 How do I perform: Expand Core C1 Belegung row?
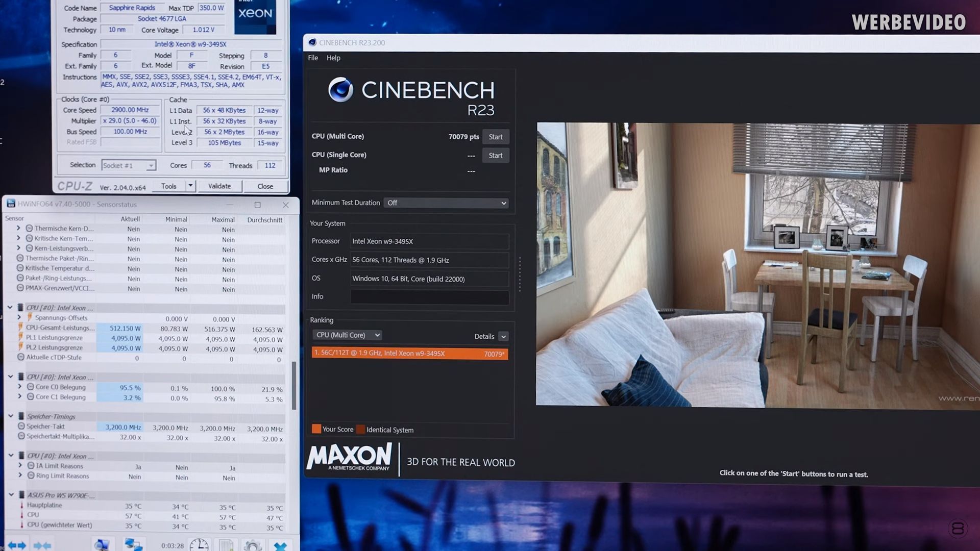20,396
